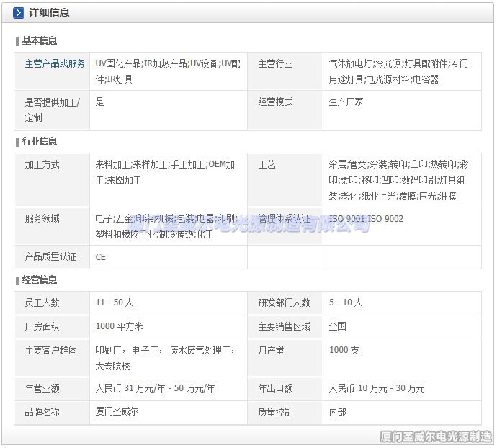This screenshot has width=497, height=448.
Task: Click the 加工方式 label
Action: click(42, 164)
